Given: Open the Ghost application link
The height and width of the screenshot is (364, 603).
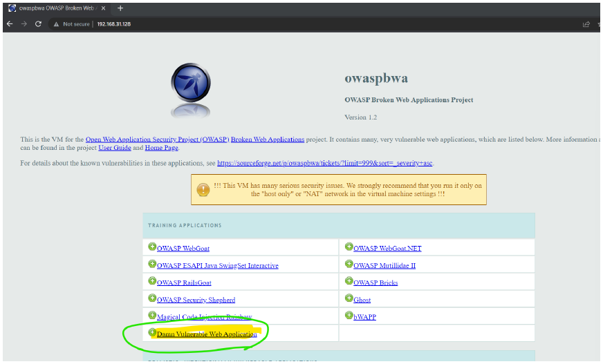Looking at the screenshot, I should pos(362,300).
